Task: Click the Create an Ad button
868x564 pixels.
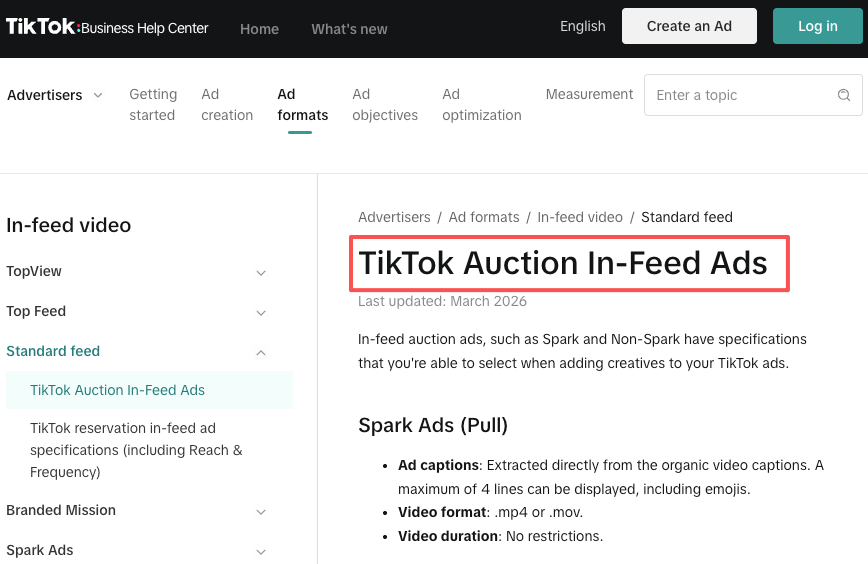Action: [x=689, y=26]
